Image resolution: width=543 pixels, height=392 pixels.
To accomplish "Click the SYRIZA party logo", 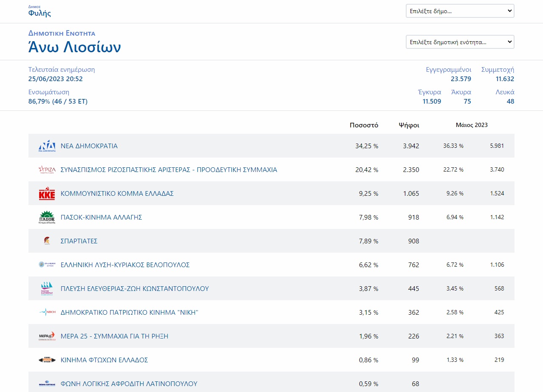I will point(47,170).
